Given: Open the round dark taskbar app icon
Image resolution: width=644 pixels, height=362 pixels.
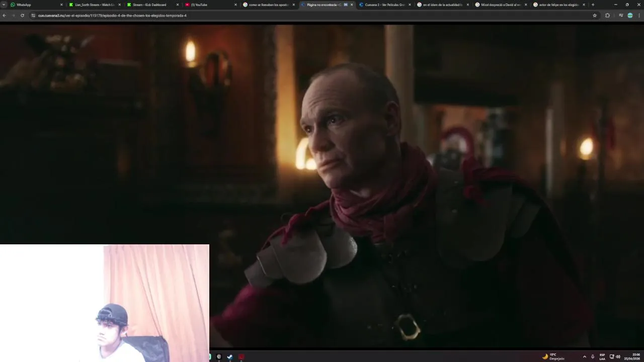Looking at the screenshot, I should [219, 357].
